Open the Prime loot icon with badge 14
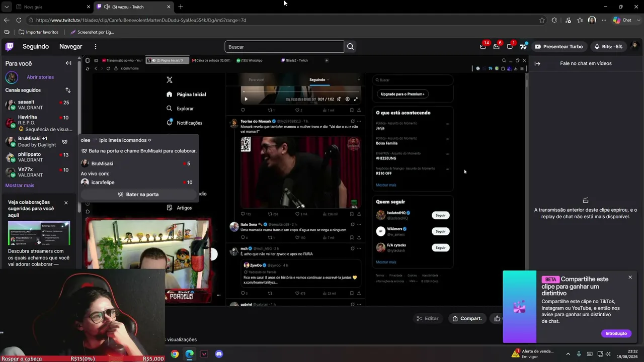Image resolution: width=644 pixels, height=362 pixels. (483, 46)
